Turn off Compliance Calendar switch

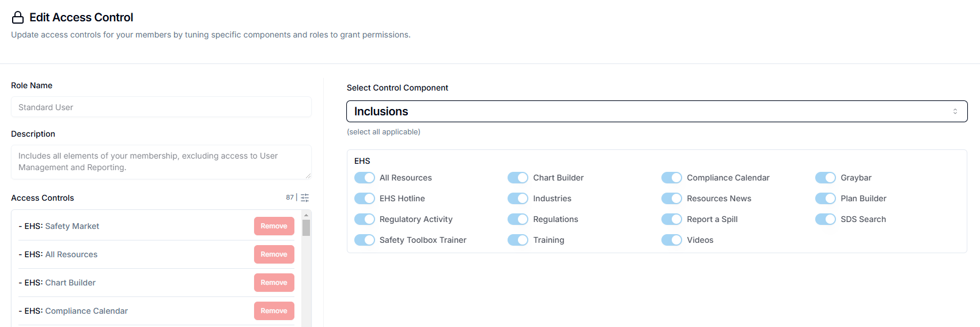[672, 178]
